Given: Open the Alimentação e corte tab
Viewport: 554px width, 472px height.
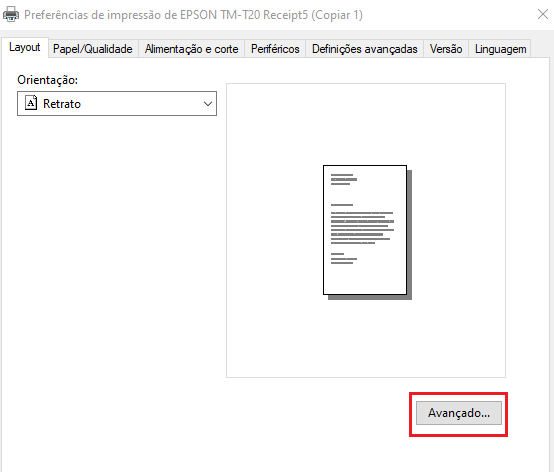Looking at the screenshot, I should tap(191, 49).
